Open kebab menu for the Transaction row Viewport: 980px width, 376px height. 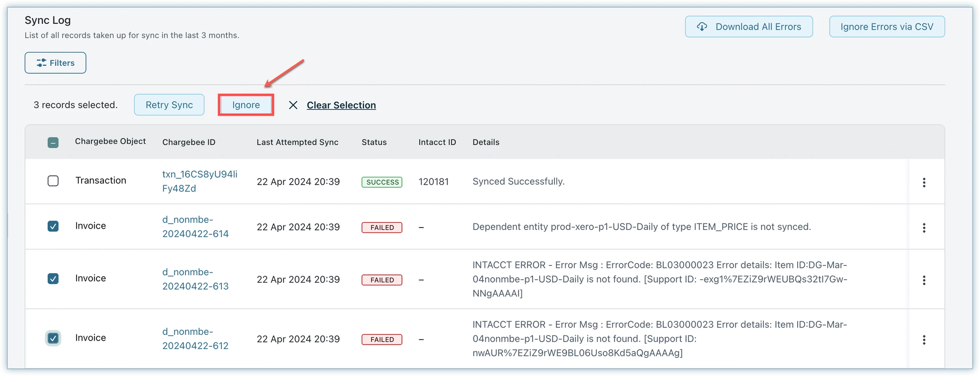[x=924, y=182]
